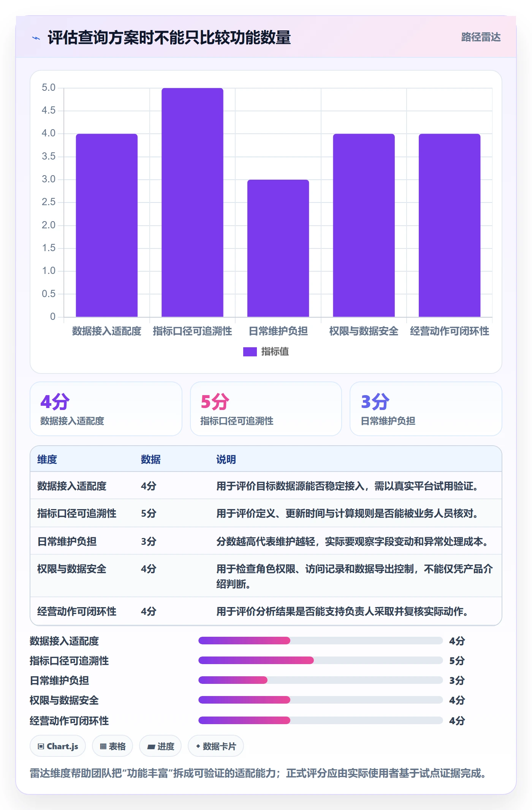Click the 数据卡片 tag chip
This screenshot has height=810, width=532.
216,746
